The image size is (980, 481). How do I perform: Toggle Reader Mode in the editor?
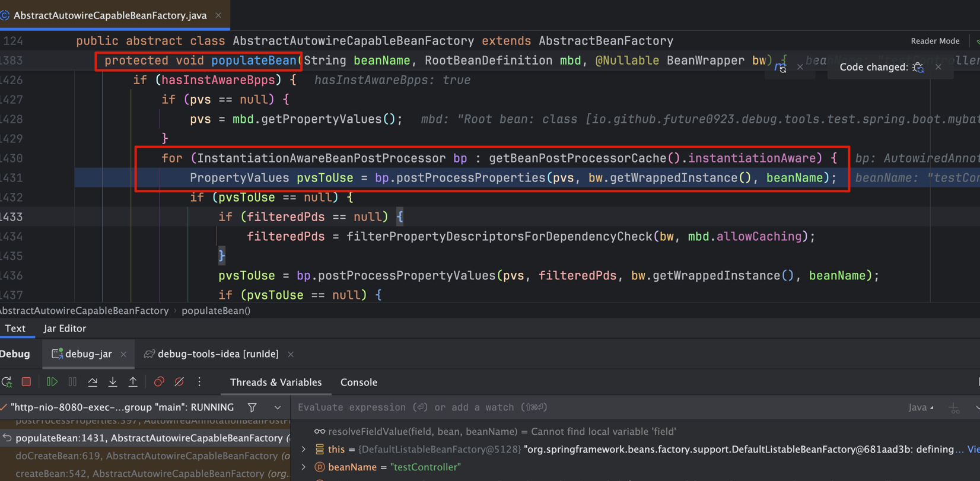tap(935, 41)
